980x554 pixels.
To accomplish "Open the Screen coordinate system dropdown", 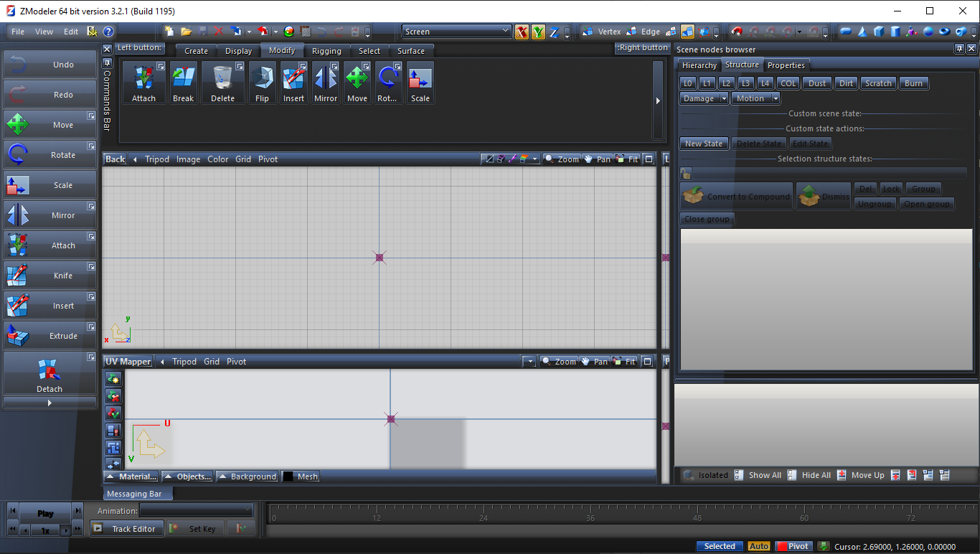I will [456, 32].
